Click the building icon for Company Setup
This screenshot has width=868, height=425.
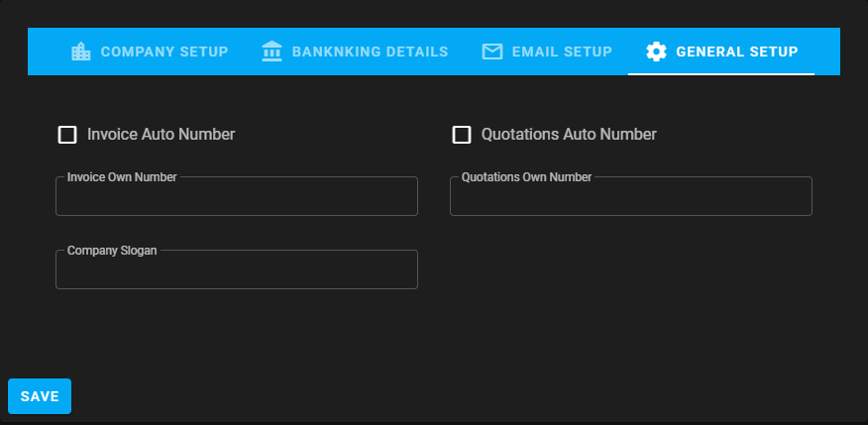point(81,52)
